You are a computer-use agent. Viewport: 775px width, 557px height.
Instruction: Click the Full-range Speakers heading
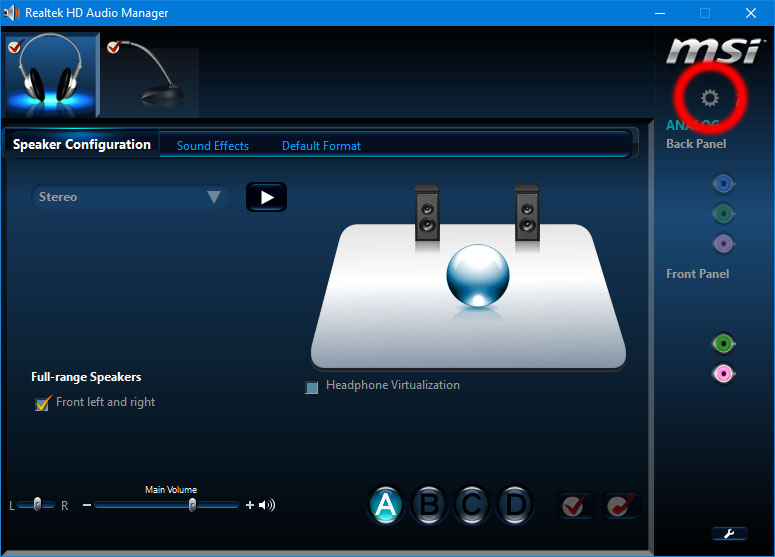click(x=86, y=377)
